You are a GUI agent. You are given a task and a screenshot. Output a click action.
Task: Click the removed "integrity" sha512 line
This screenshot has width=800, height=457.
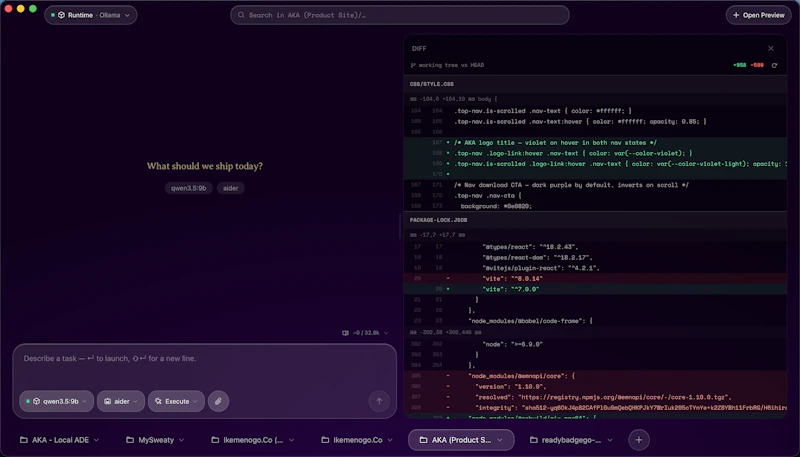coord(595,408)
